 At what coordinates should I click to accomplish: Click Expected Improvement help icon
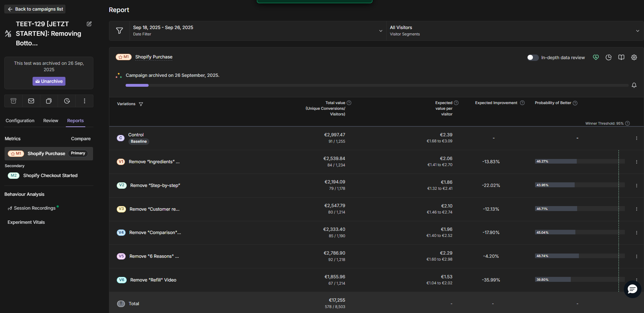522,103
